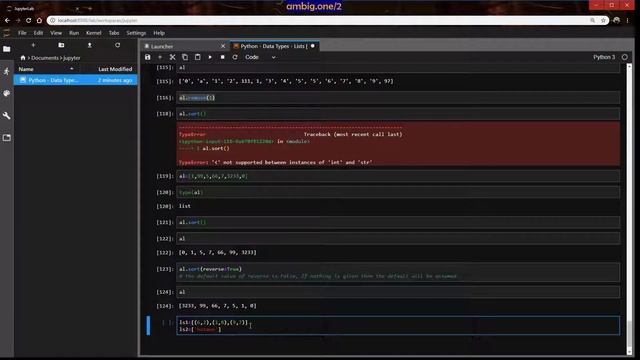Open the Edit menu

[x=38, y=33]
